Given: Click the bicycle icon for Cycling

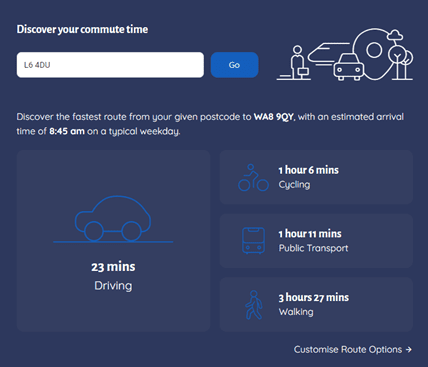Looking at the screenshot, I should 253,177.
